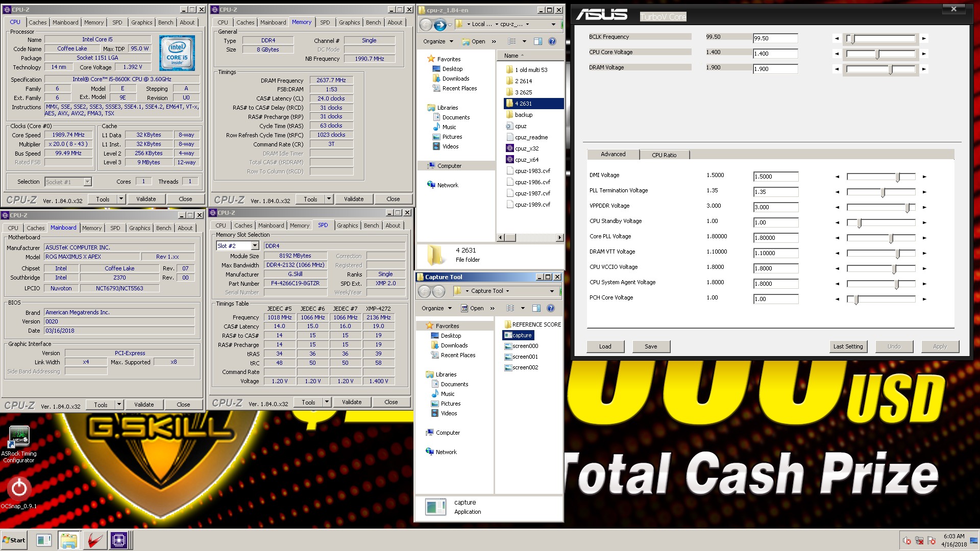
Task: Click Open in Capture Tool window toolbar
Action: point(473,308)
